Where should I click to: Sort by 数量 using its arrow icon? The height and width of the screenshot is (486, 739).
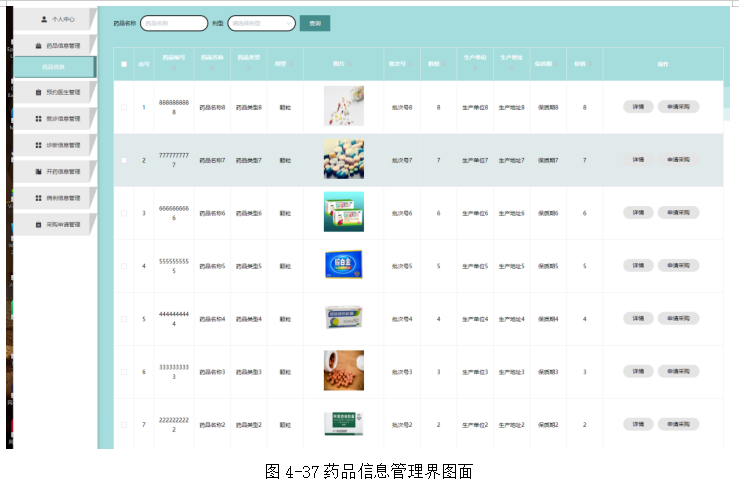(x=444, y=64)
